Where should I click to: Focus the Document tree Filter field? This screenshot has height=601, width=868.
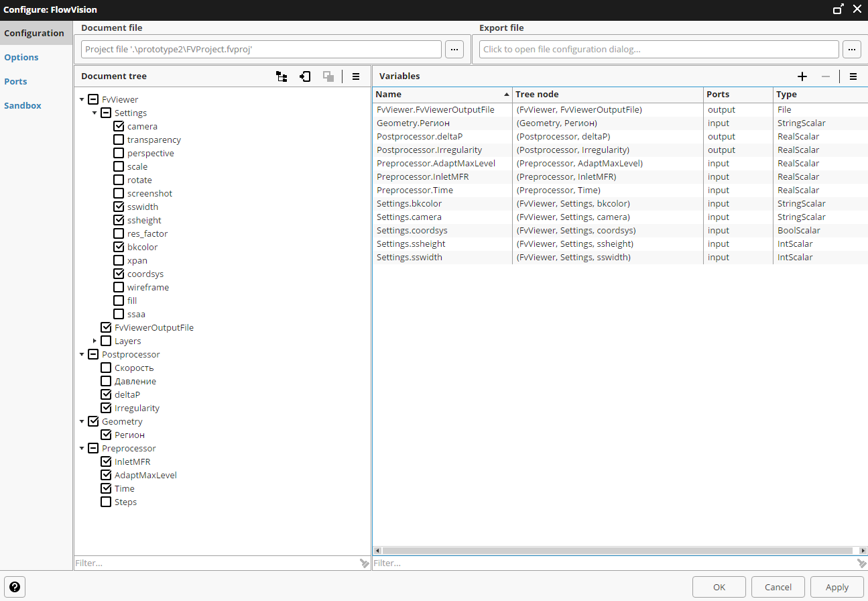[x=216, y=563]
